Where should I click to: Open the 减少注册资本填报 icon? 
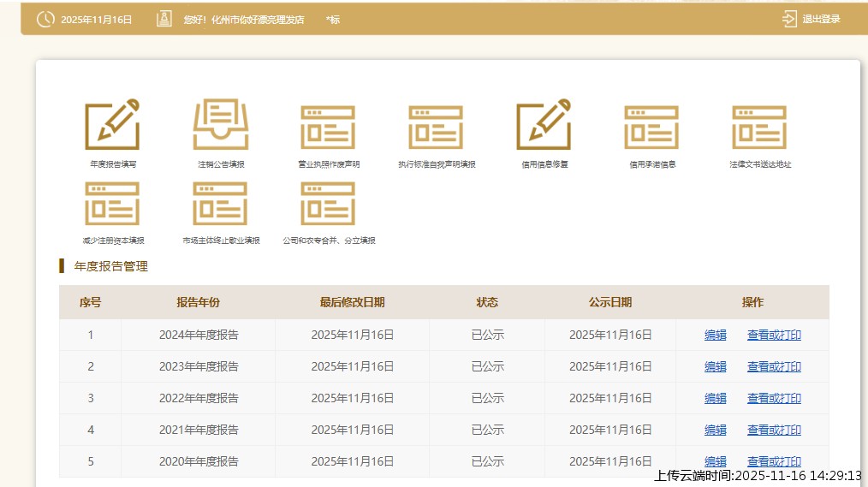(112, 204)
